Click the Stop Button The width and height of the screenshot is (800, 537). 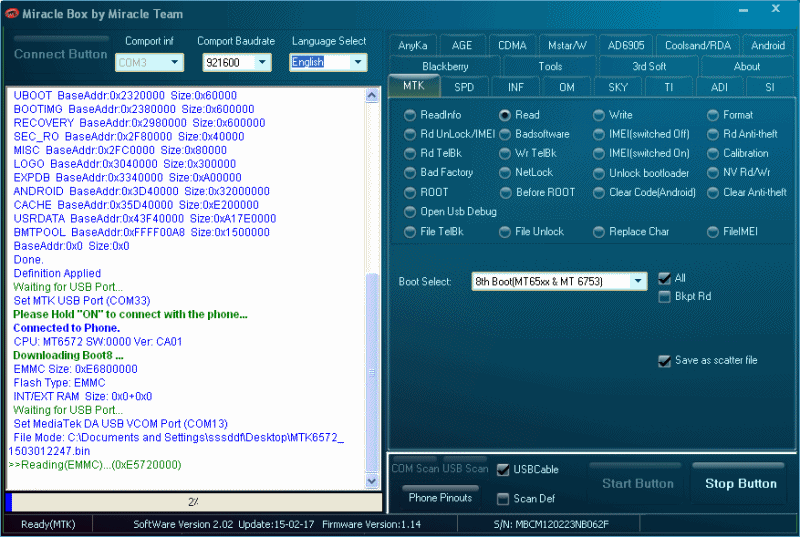(740, 483)
